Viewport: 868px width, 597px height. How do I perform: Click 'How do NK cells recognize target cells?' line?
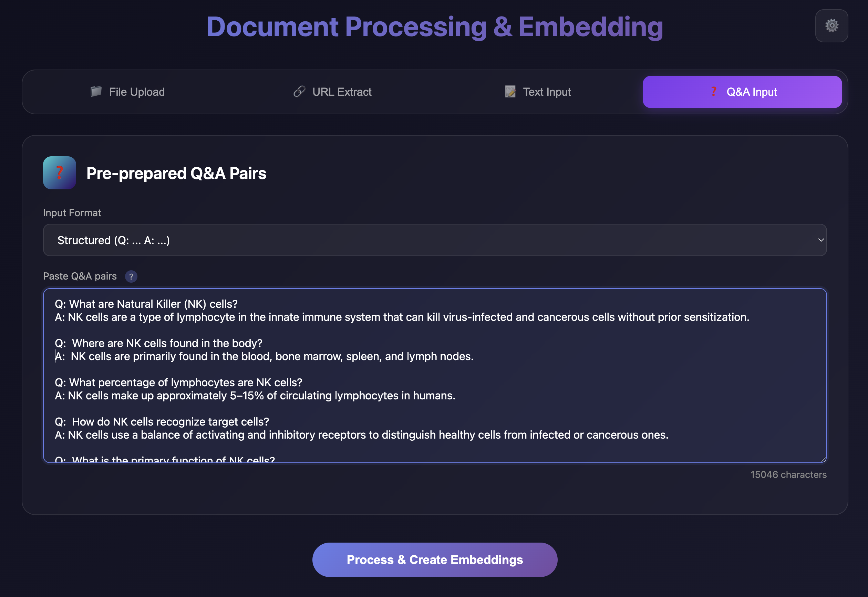(170, 421)
